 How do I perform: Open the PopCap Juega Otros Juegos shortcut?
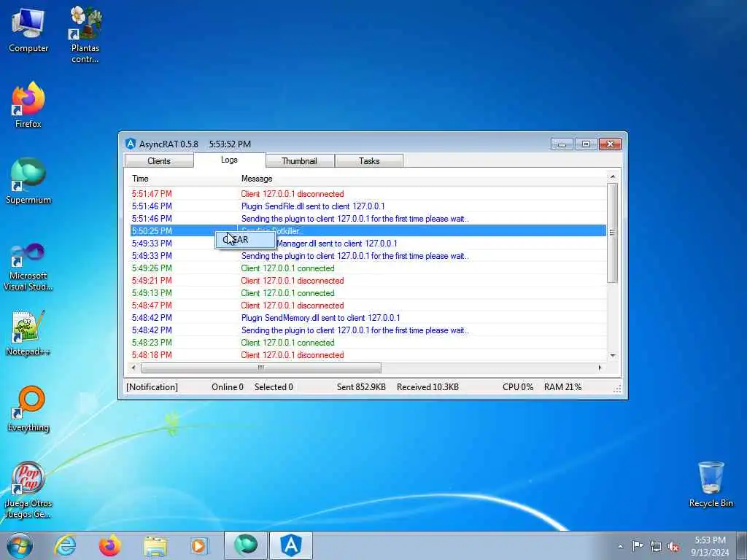click(28, 489)
